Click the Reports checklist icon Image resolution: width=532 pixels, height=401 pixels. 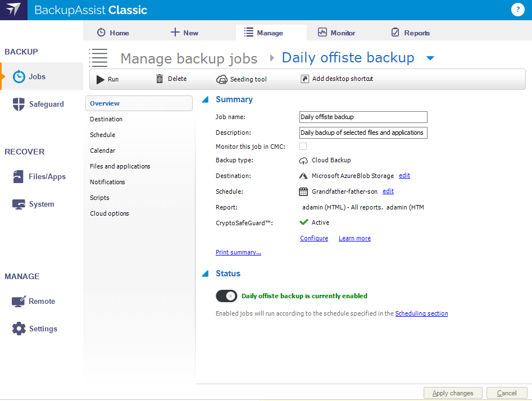coord(395,32)
